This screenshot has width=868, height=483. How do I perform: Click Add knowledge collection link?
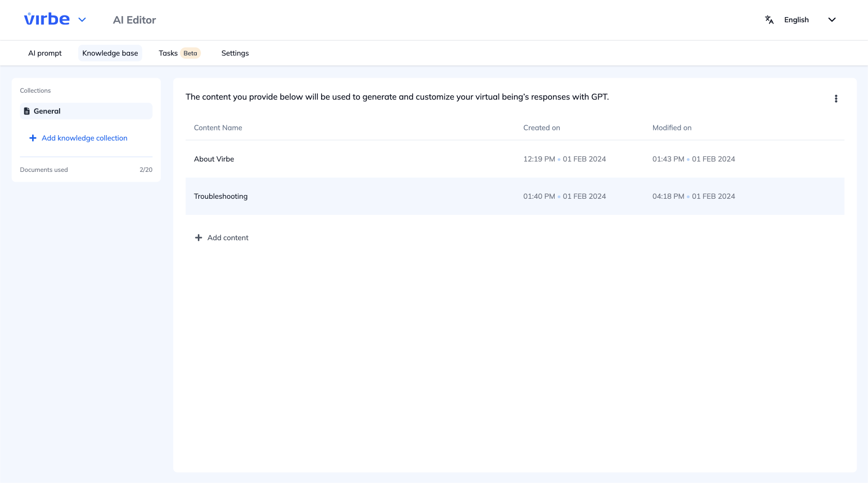point(84,138)
